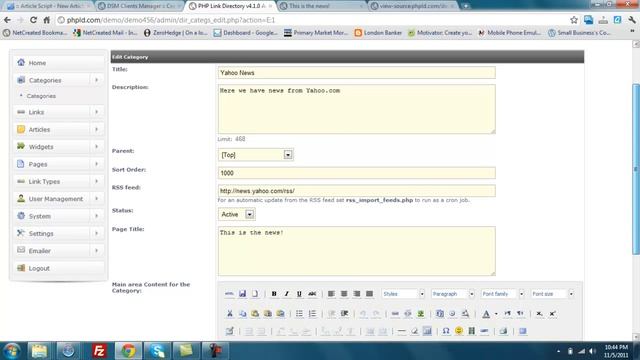Screen dimensions: 640x360
Task: Expand the Widgets sidebar menu arrow
Action: tap(97, 147)
